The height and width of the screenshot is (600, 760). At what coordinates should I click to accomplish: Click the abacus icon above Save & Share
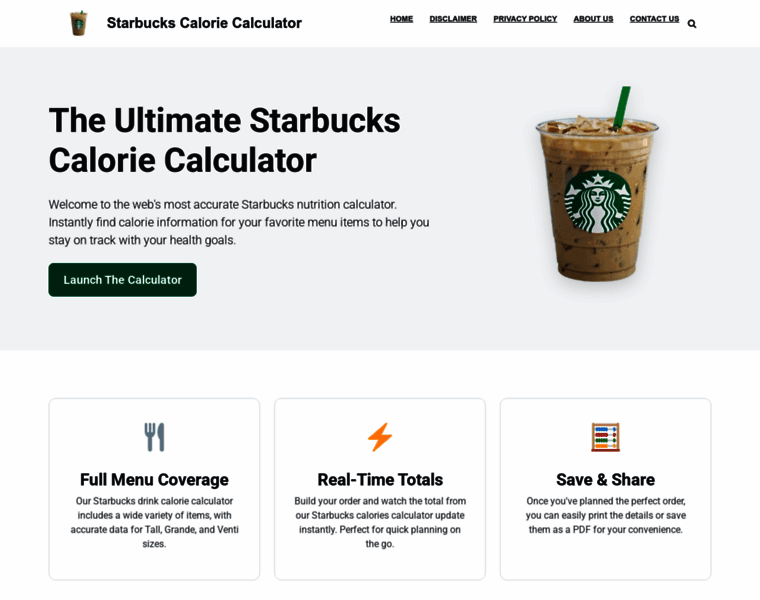pos(605,437)
